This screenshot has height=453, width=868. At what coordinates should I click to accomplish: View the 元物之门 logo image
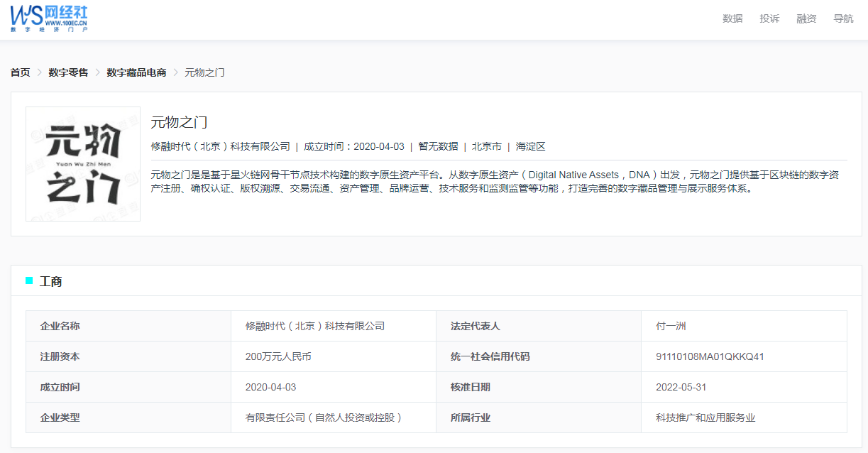83,164
